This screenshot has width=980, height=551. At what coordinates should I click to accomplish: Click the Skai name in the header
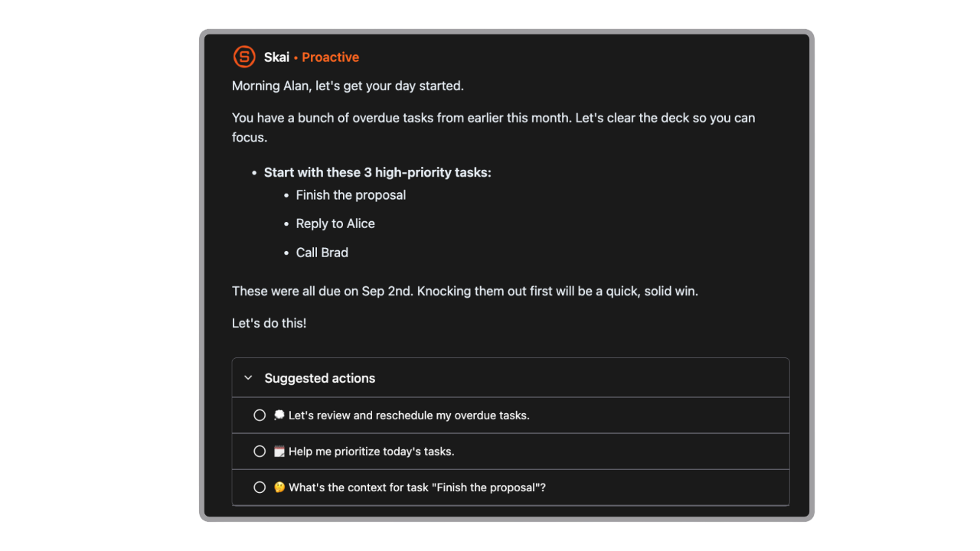coord(276,57)
